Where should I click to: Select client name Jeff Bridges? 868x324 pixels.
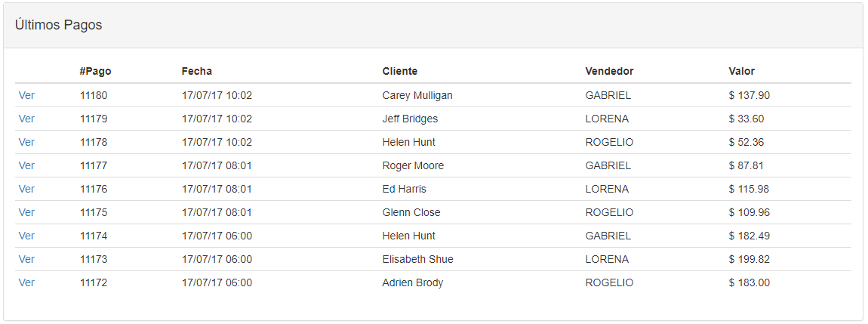(x=410, y=119)
